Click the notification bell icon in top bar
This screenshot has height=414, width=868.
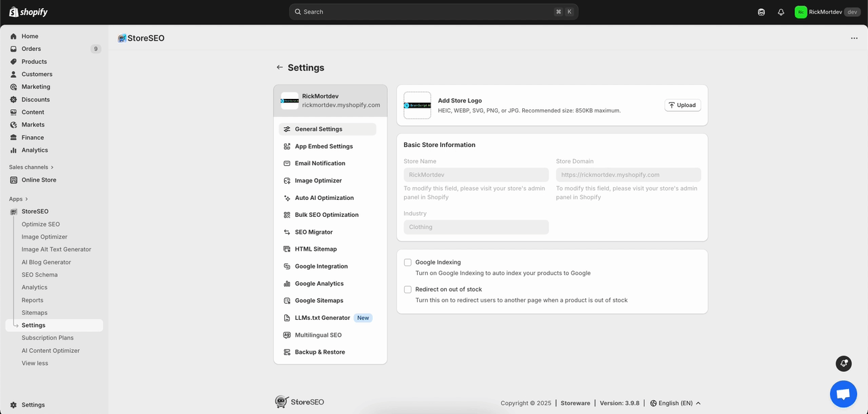tap(781, 12)
